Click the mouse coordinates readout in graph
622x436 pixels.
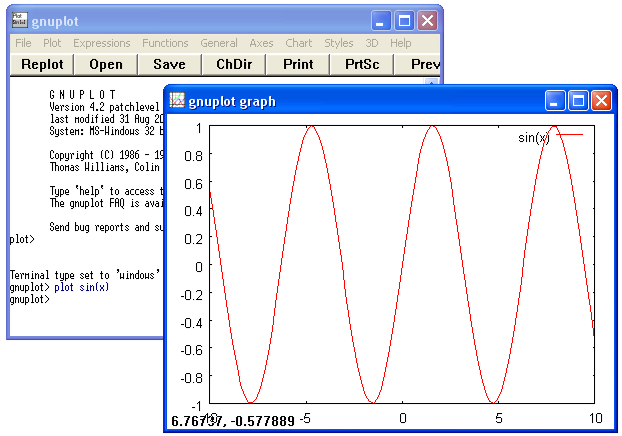point(233,421)
